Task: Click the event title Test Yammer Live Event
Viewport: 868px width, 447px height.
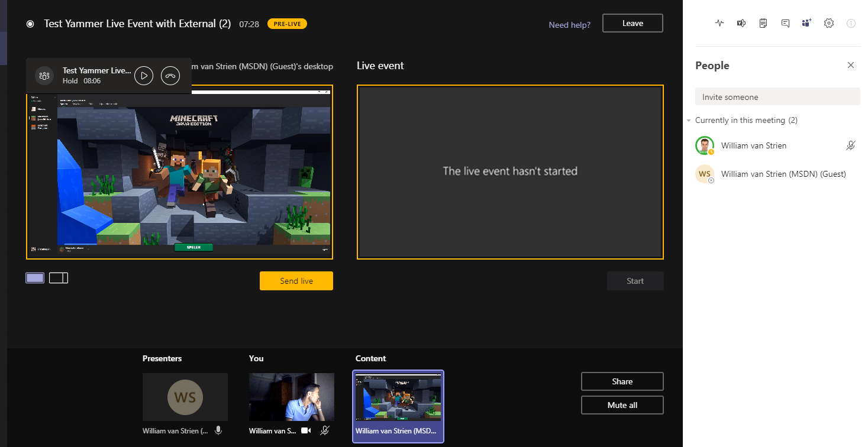Action: (137, 24)
